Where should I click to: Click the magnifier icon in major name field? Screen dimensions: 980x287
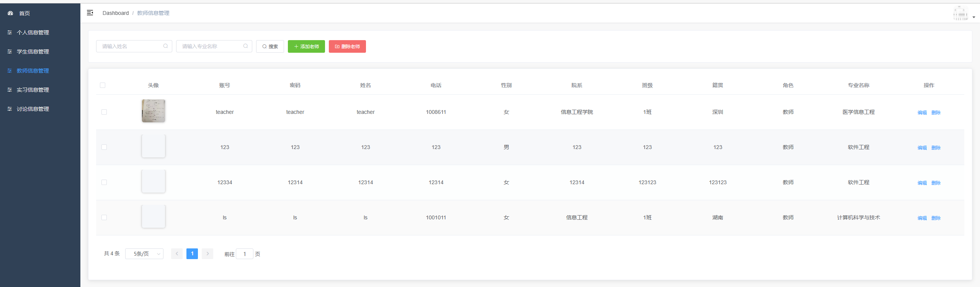[x=245, y=46]
